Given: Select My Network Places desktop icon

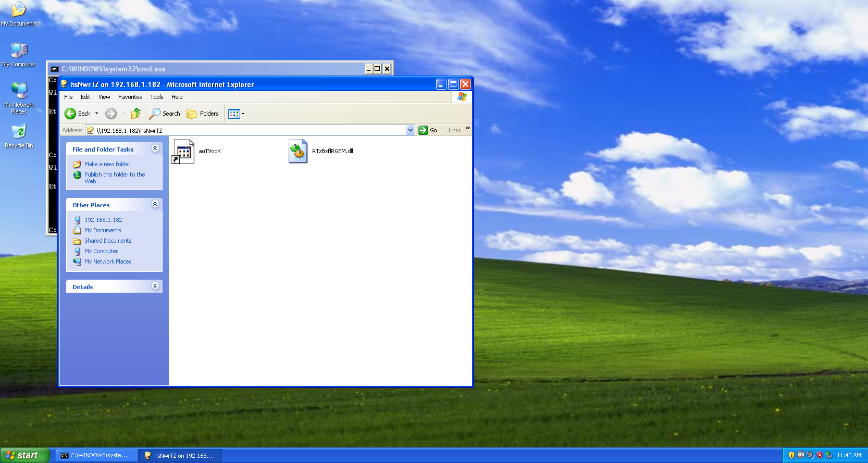Looking at the screenshot, I should click(x=19, y=98).
